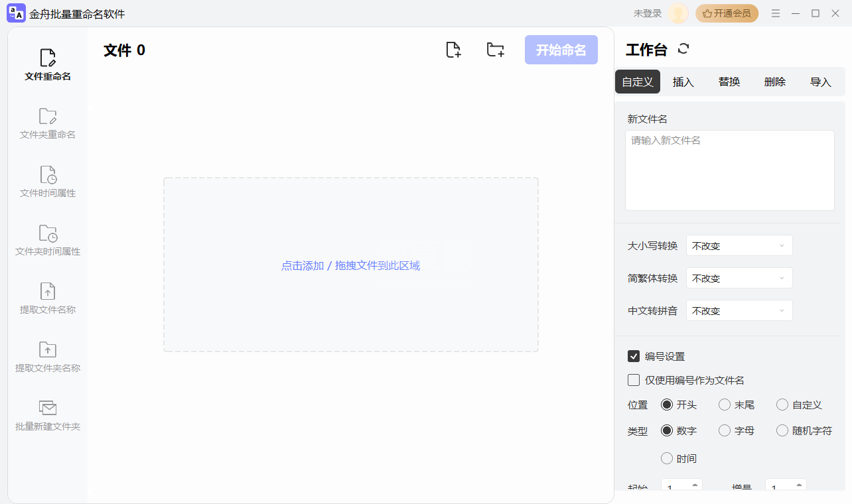Screen dimensions: 852x504
Task: Click the user avatar icon
Action: coord(678,13)
